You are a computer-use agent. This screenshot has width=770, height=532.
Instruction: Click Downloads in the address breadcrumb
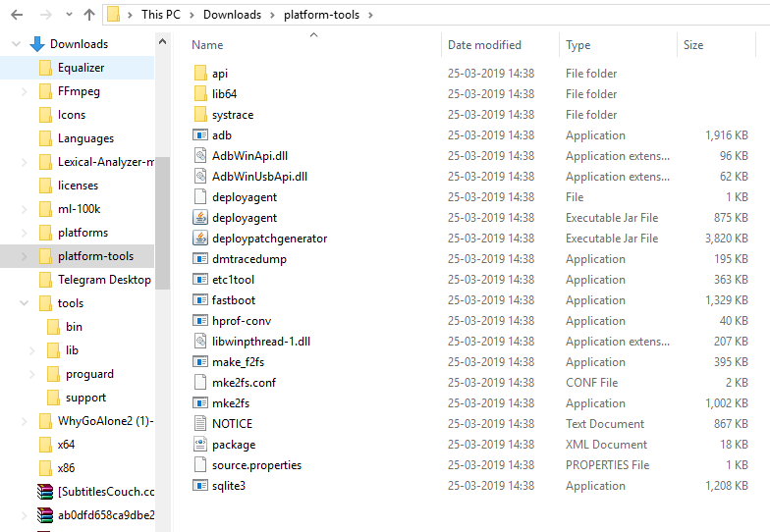[x=232, y=15]
